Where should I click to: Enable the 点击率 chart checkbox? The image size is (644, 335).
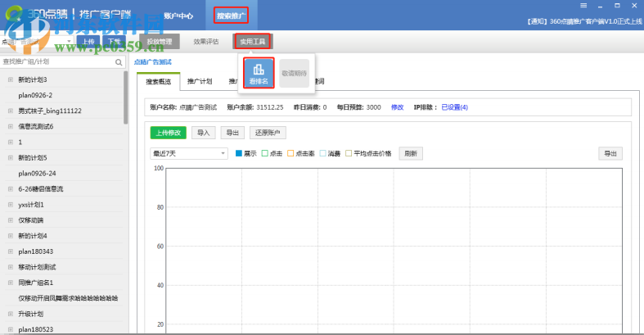[290, 153]
